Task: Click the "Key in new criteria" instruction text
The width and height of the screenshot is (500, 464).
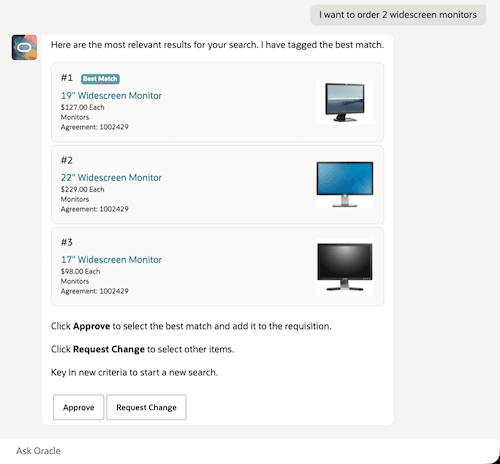Action: tap(134, 372)
